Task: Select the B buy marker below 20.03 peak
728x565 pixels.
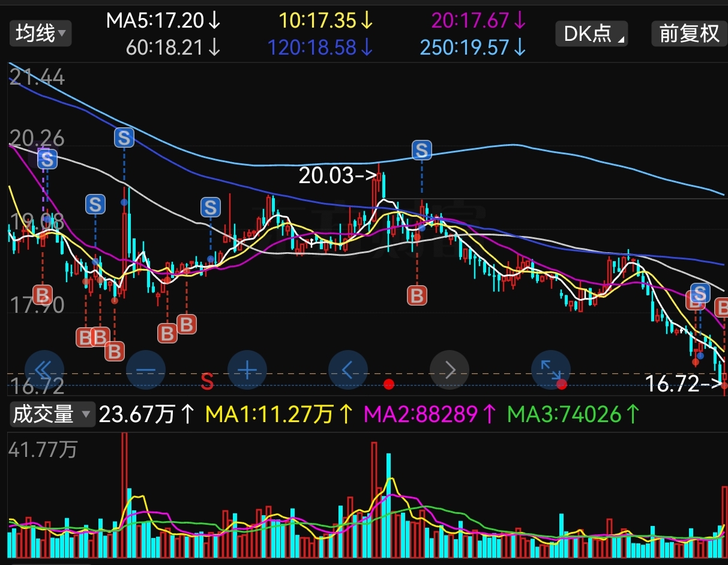Action: pos(417,295)
